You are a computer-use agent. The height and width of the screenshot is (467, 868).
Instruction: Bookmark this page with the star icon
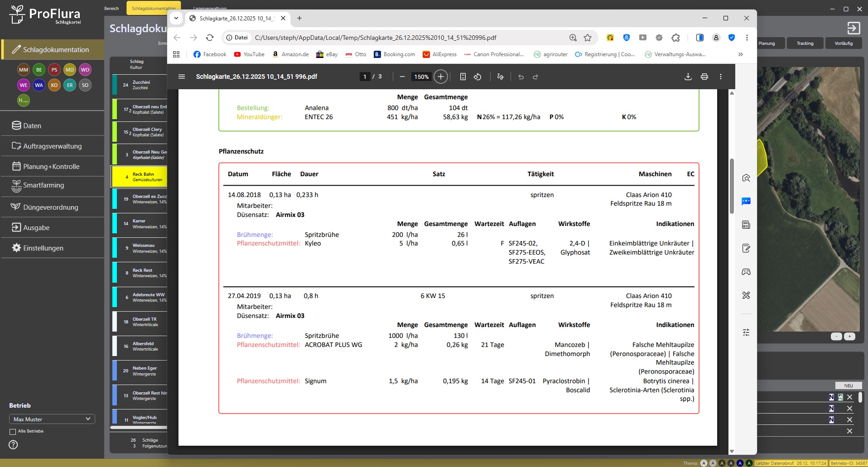[588, 38]
